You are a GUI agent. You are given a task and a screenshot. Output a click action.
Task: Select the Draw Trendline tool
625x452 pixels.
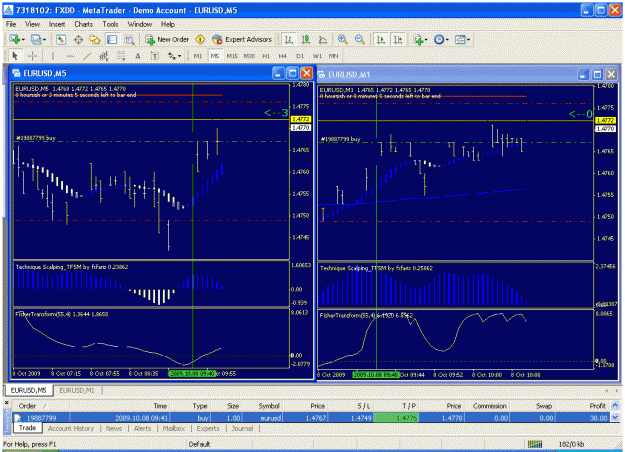coord(87,56)
